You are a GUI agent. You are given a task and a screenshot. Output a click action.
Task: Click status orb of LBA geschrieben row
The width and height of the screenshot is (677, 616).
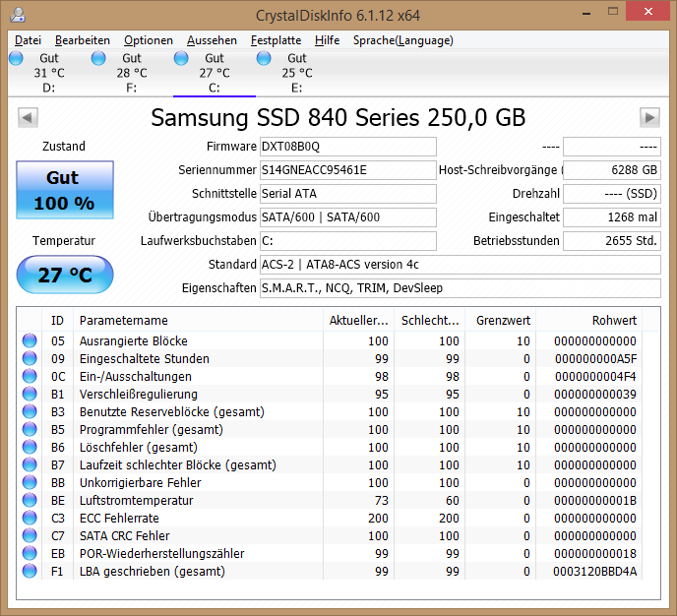pyautogui.click(x=30, y=571)
